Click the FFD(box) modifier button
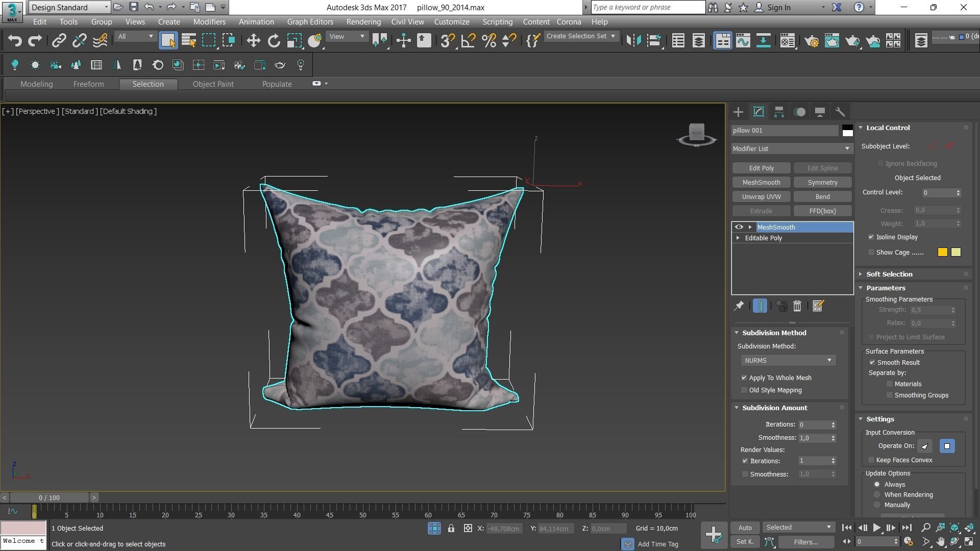 click(822, 211)
